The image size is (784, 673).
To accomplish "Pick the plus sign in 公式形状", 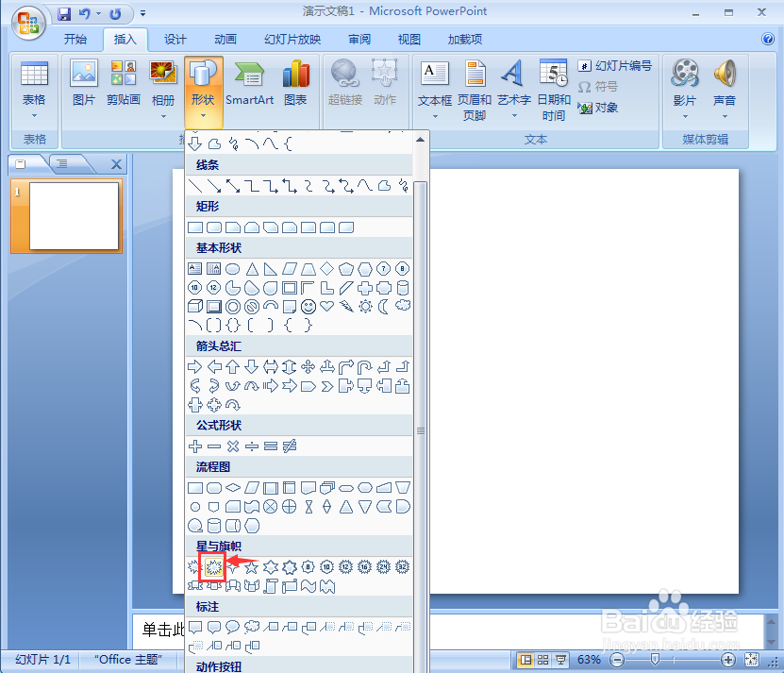I will pos(195,446).
